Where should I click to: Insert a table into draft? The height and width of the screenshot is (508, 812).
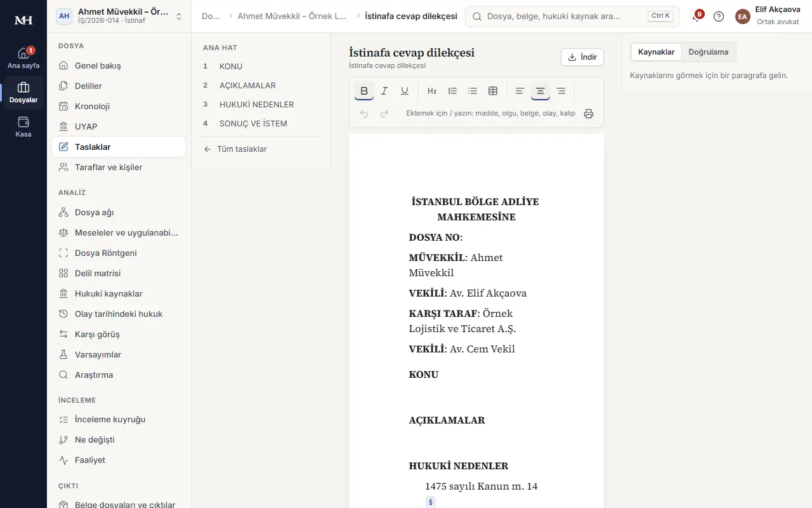coord(493,91)
